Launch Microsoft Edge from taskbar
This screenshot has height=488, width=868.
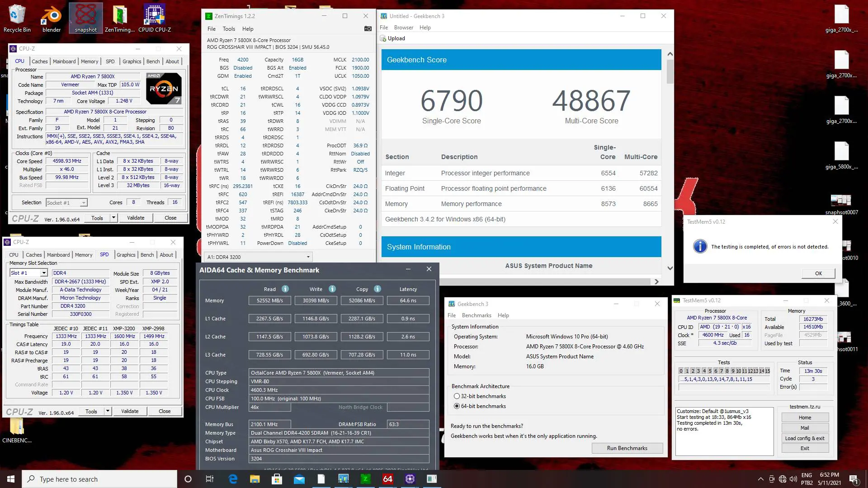click(x=233, y=479)
